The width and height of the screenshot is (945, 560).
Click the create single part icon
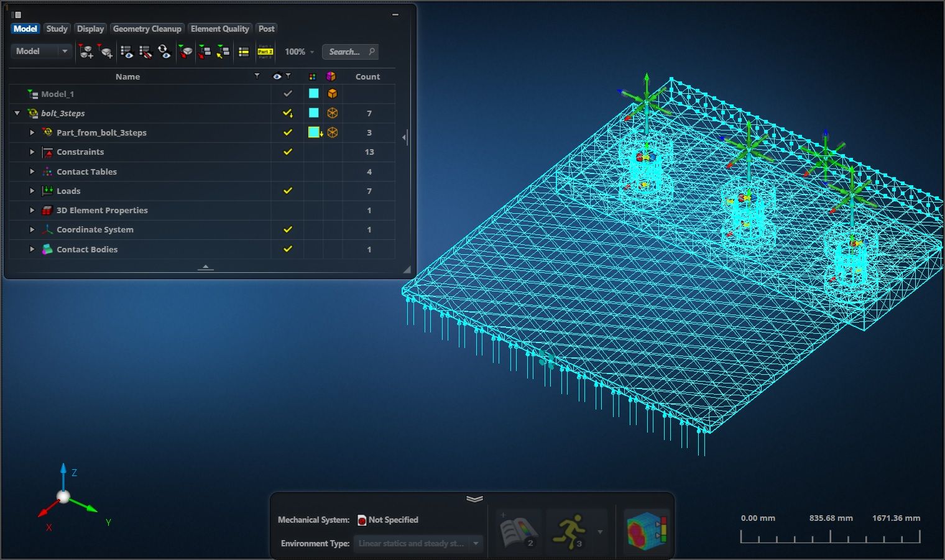pyautogui.click(x=106, y=52)
